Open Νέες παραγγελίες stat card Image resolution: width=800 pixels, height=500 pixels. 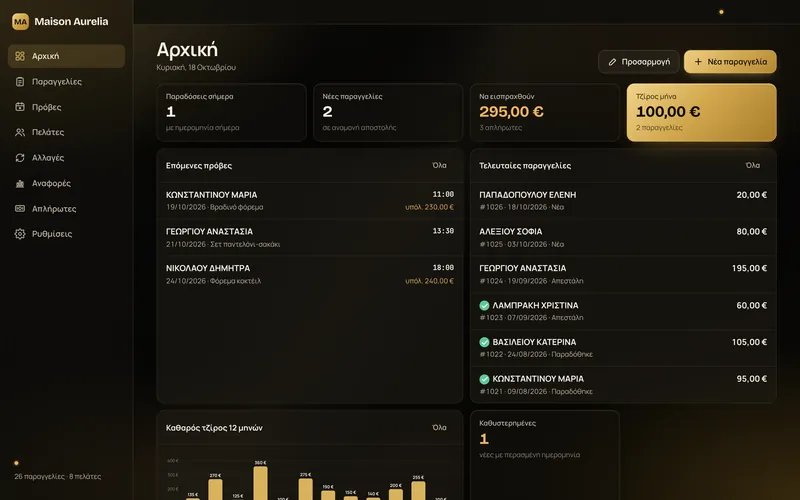[388, 112]
